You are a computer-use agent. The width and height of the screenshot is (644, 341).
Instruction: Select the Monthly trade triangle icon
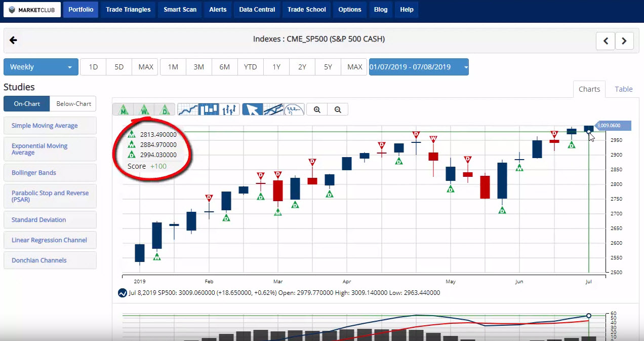123,109
